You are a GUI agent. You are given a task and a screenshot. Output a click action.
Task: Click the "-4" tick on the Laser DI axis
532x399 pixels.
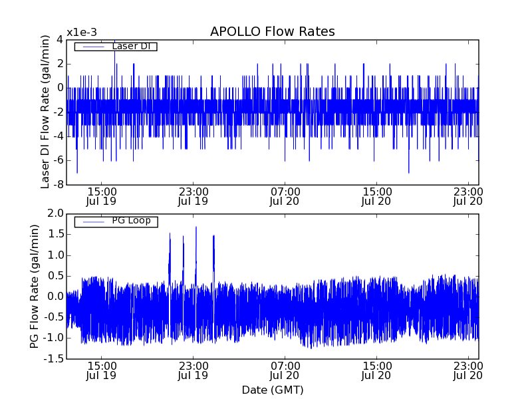[x=58, y=136]
